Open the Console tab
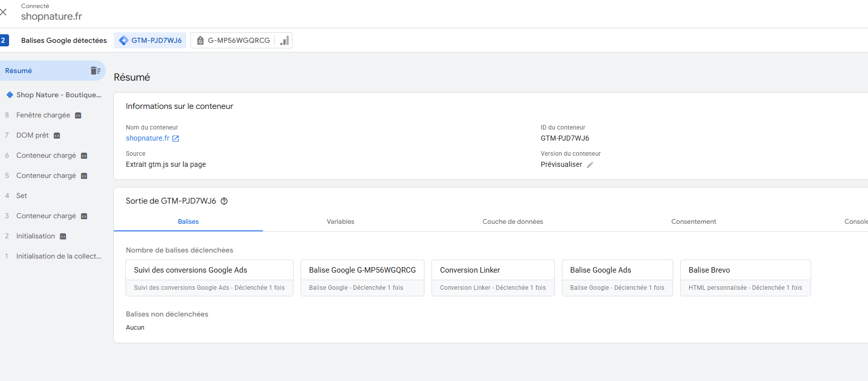The image size is (868, 381). tap(856, 222)
